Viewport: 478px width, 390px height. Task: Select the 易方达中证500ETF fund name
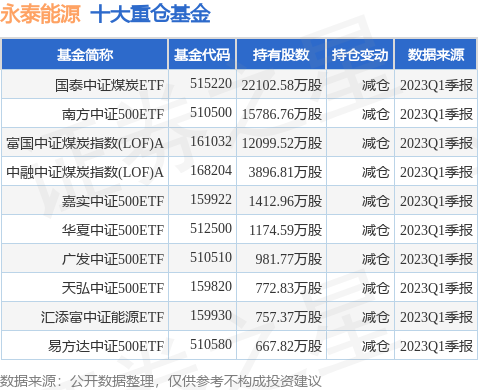click(106, 346)
